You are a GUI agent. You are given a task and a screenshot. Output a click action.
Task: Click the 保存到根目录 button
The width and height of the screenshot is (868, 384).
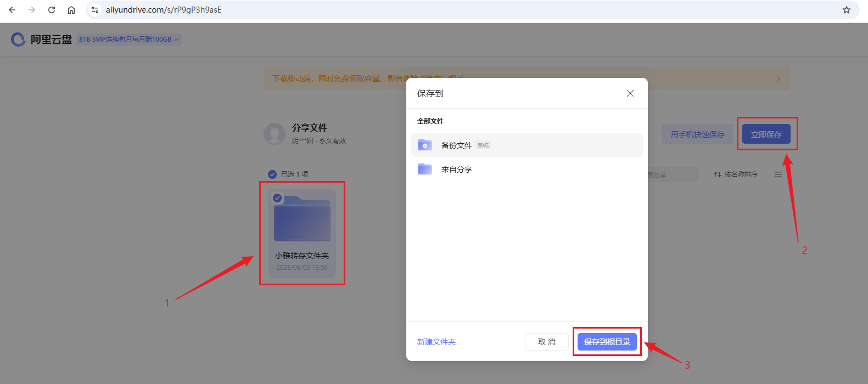(x=607, y=342)
